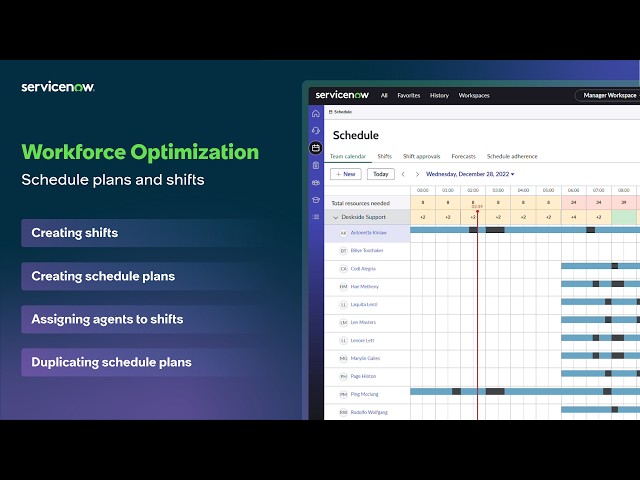Click the MG avatar in agent list

[x=343, y=358]
